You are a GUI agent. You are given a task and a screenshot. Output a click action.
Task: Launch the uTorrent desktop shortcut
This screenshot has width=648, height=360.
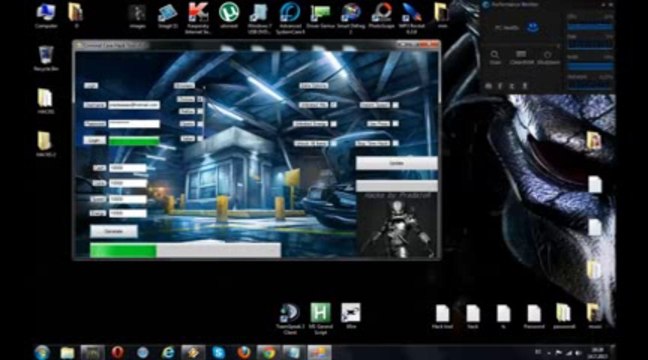tap(229, 15)
